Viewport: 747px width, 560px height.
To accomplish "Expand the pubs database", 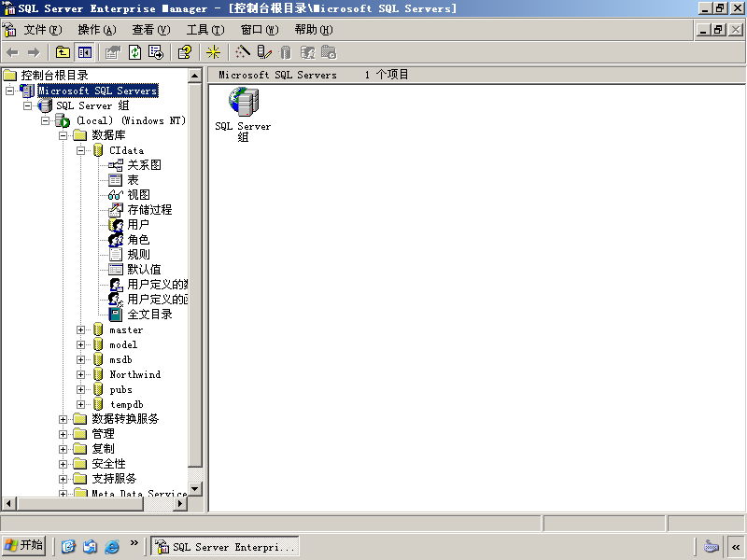I will click(x=81, y=389).
